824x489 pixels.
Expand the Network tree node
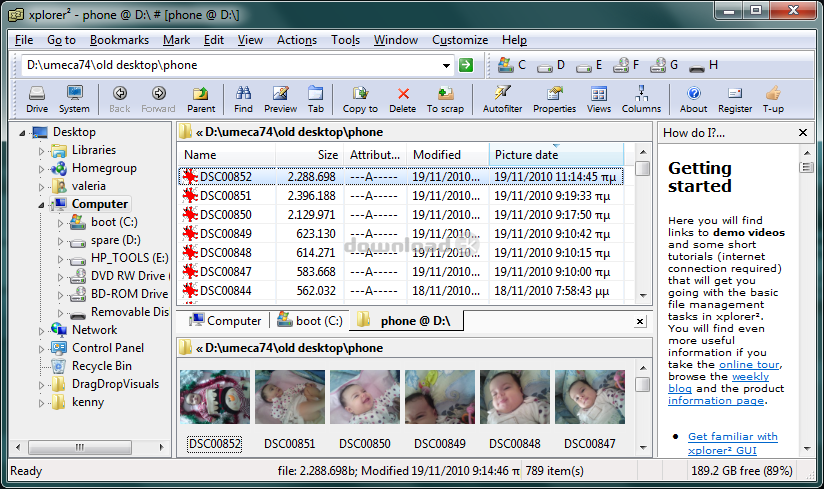pos(42,330)
